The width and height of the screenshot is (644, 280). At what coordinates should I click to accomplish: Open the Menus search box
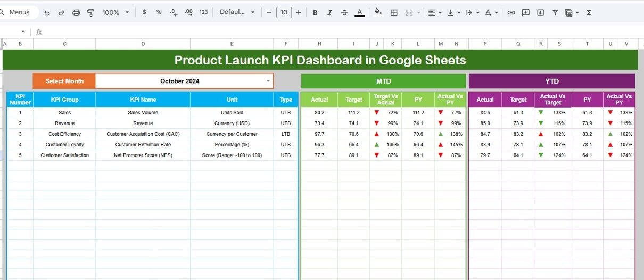pos(20,12)
